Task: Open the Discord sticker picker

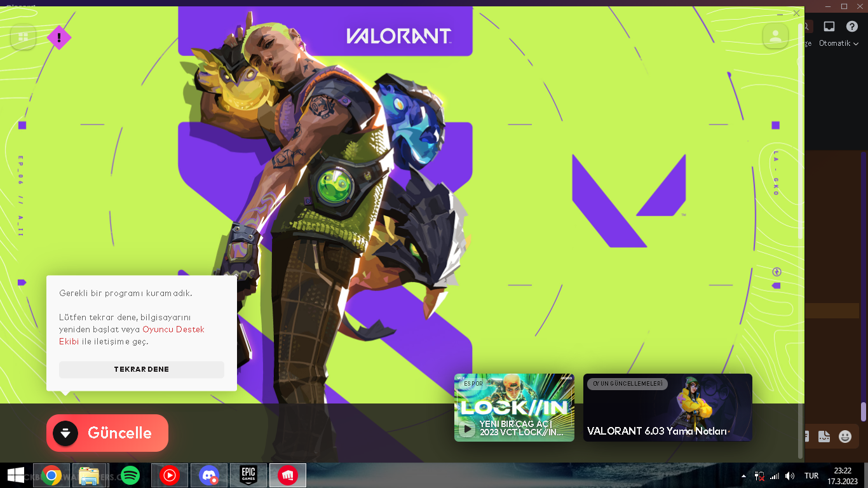Action: click(824, 437)
